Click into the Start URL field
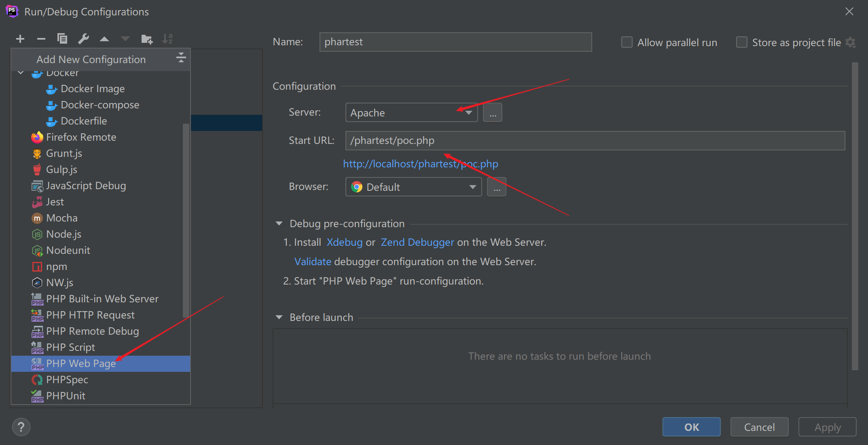 coord(595,141)
